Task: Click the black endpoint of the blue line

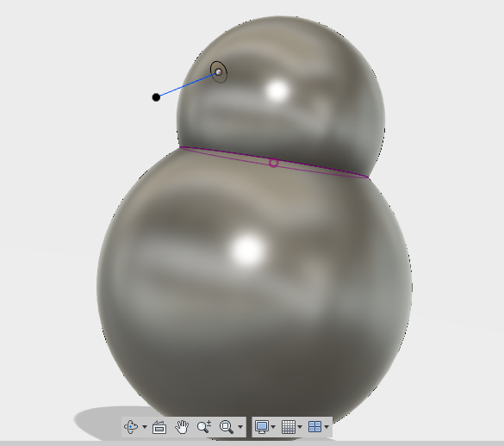Action: [x=156, y=97]
